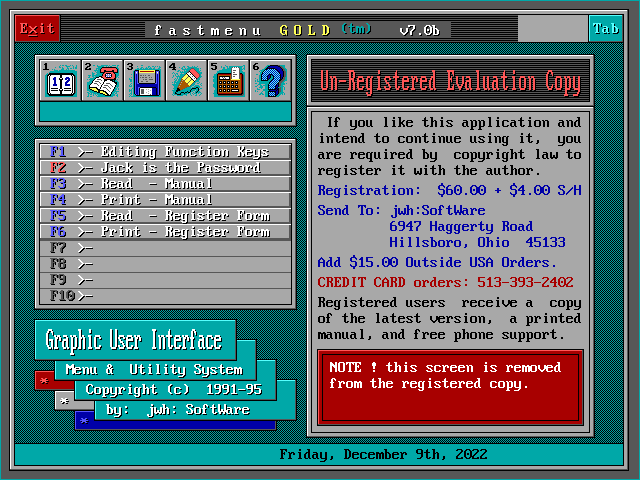
Task: Click the red Exit button
Action: coord(37,29)
